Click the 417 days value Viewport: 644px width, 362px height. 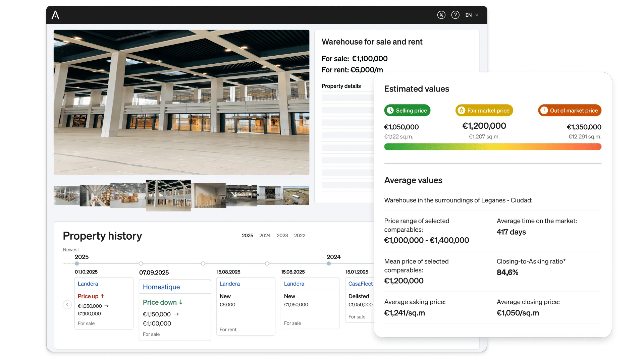tap(511, 232)
